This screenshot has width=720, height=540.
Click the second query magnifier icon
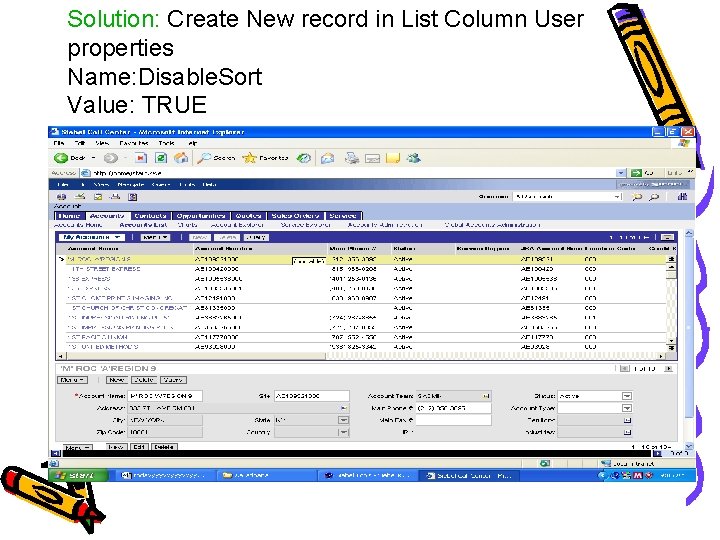pyautogui.click(x=654, y=197)
